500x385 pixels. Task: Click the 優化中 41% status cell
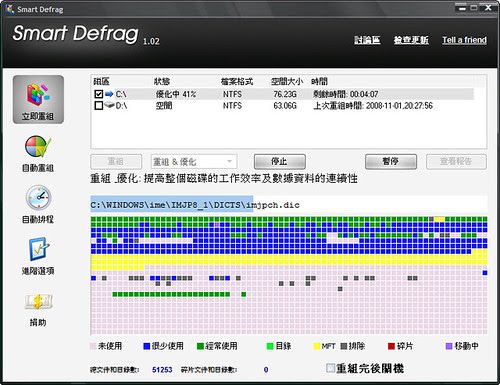[x=176, y=94]
